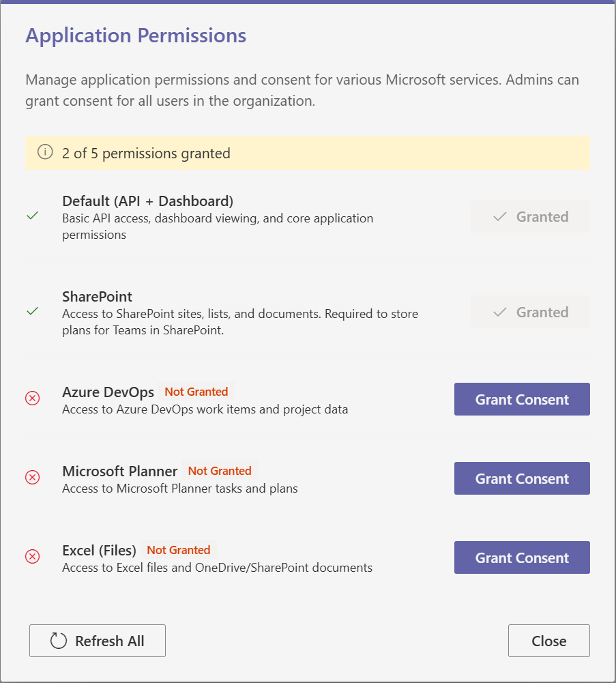
Task: Click red X icon beside Microsoft Planner
Action: (x=32, y=477)
